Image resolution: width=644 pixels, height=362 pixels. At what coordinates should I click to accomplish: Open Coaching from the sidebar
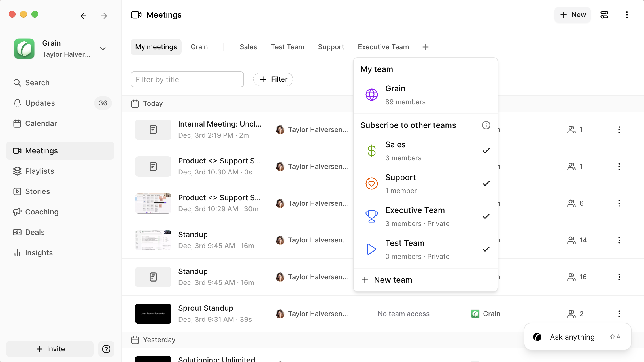click(x=42, y=212)
